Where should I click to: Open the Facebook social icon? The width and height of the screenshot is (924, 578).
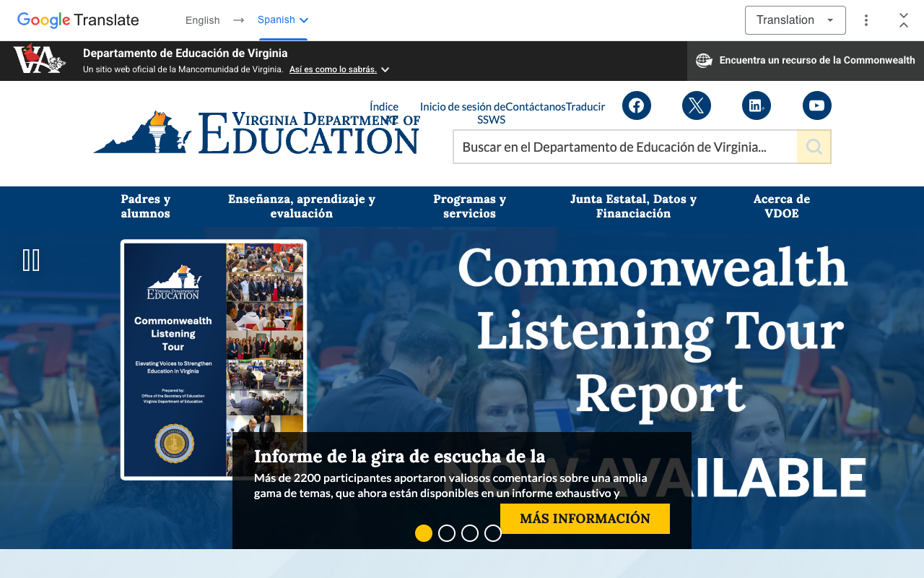pos(637,105)
